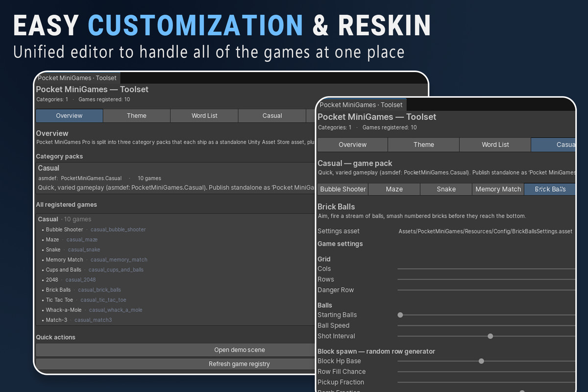This screenshot has width=588, height=392.
Task: Select Match-3 in the registered games list
Action: point(56,320)
